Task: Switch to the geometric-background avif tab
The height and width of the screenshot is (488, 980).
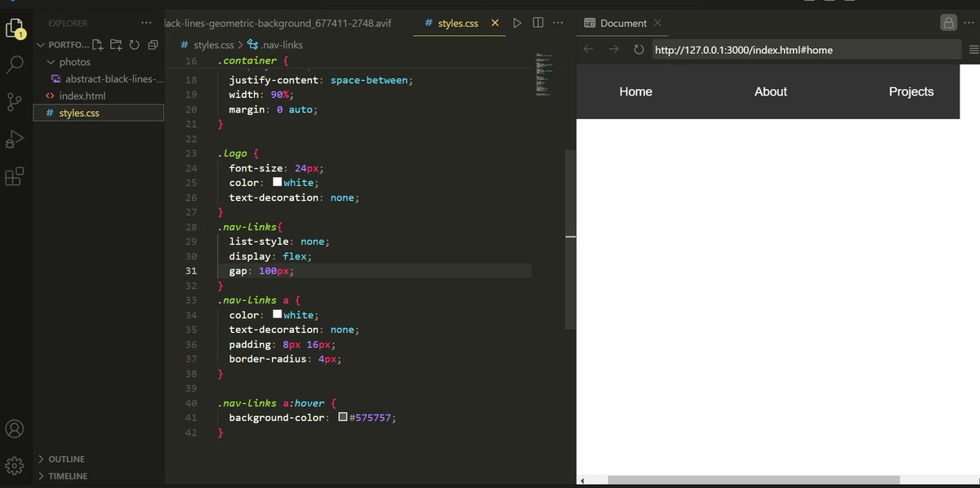Action: (x=278, y=23)
